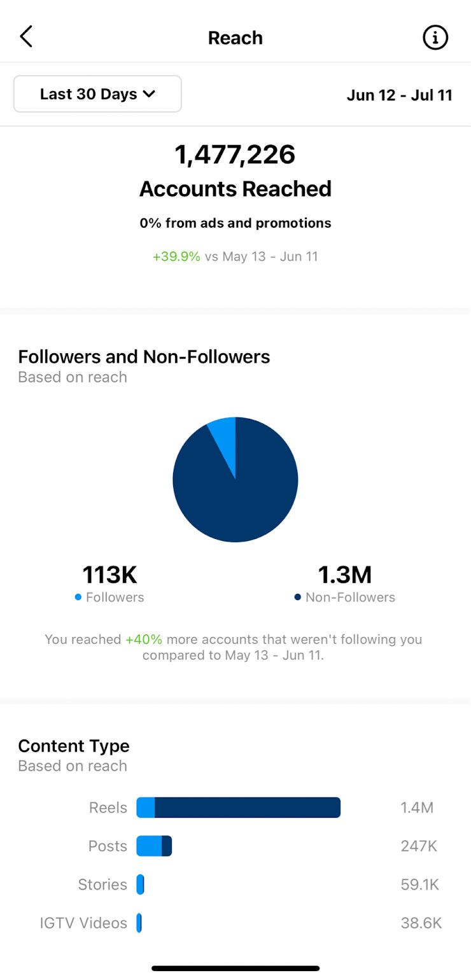Tap the Non-Followers legend dot
The image size is (471, 980).
(x=297, y=598)
